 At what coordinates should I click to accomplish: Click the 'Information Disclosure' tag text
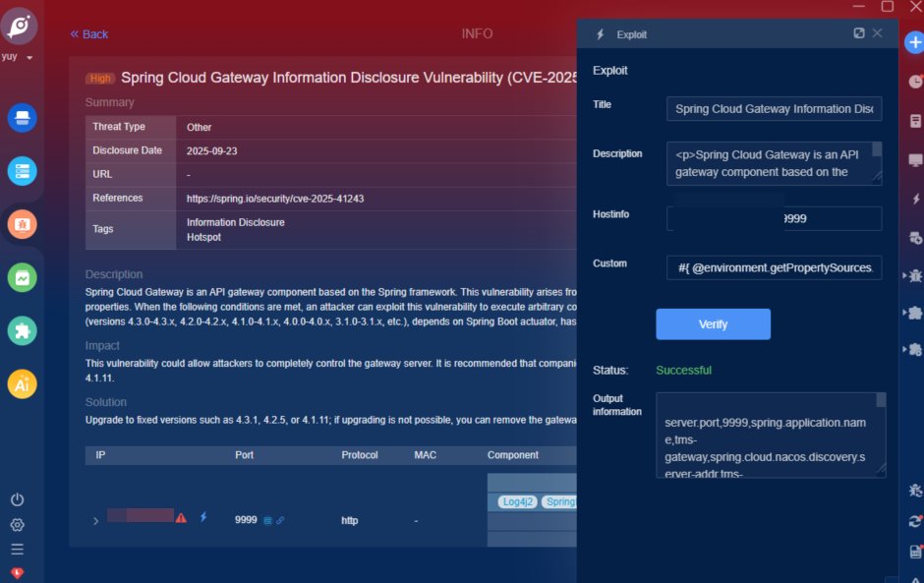[x=236, y=222]
